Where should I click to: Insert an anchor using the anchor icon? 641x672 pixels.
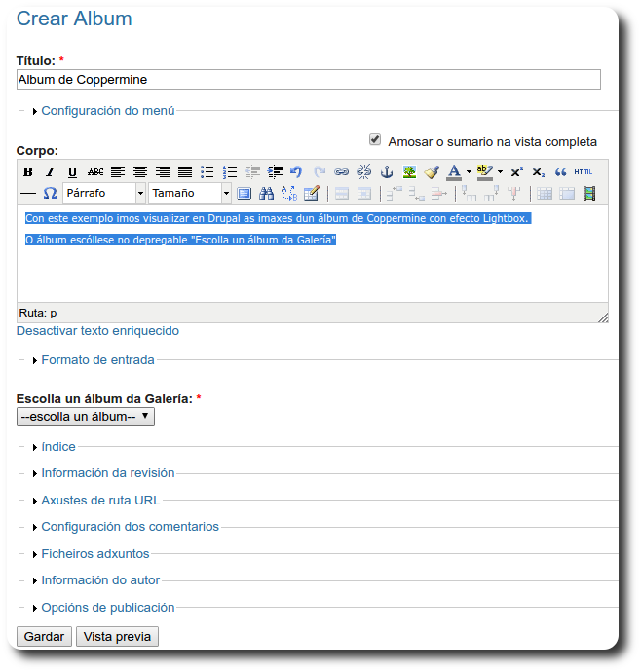tap(386, 172)
